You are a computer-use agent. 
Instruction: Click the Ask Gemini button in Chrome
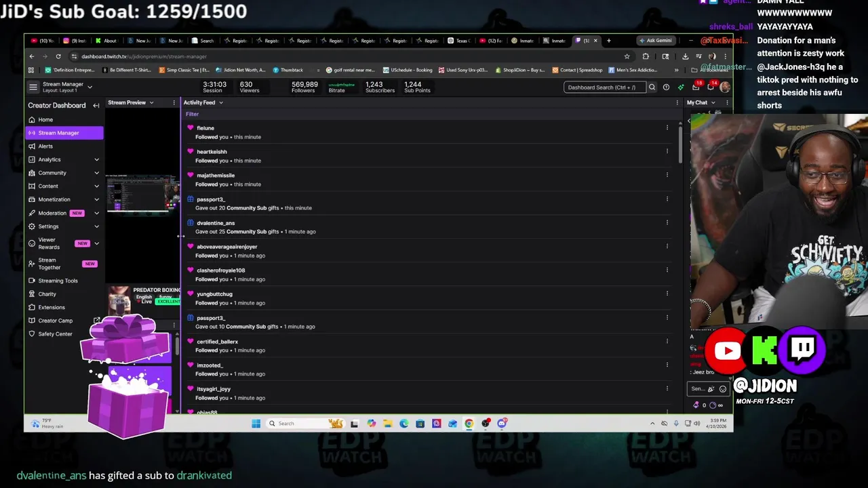[655, 41]
